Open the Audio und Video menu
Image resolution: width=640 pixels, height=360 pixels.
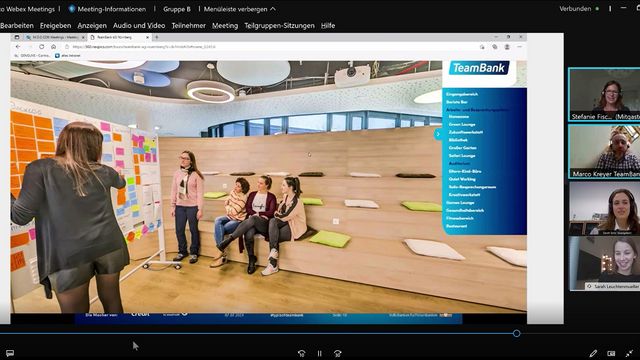139,25
